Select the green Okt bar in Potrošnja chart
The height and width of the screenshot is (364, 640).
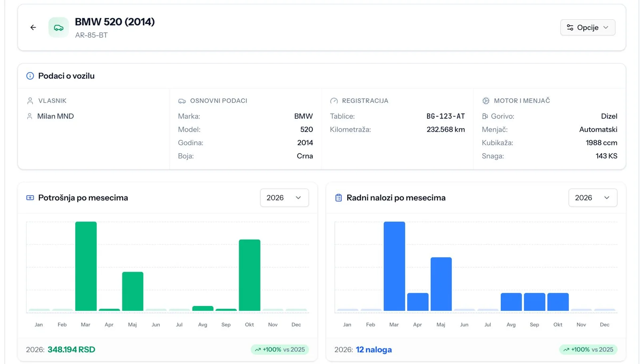tap(250, 275)
